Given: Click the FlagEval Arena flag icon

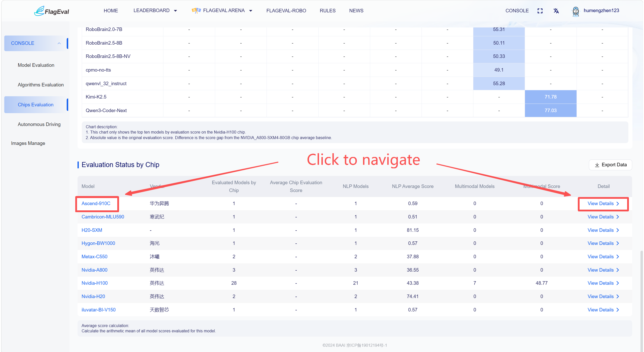Looking at the screenshot, I should tap(196, 10).
